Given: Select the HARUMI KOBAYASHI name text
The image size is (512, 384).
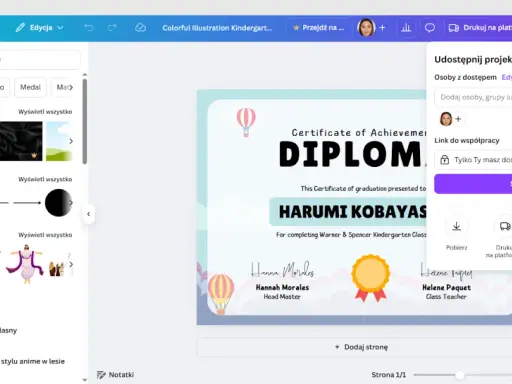Looking at the screenshot, I should pos(353,212).
